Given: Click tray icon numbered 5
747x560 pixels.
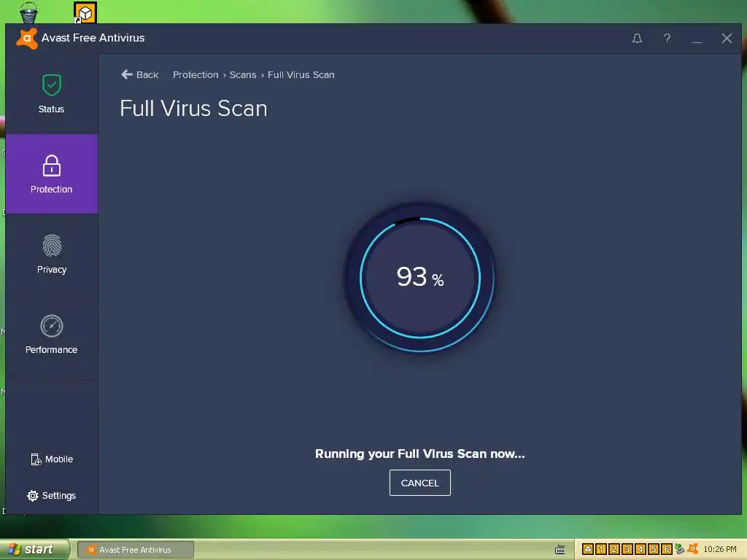Looking at the screenshot, I should pyautogui.click(x=654, y=550).
